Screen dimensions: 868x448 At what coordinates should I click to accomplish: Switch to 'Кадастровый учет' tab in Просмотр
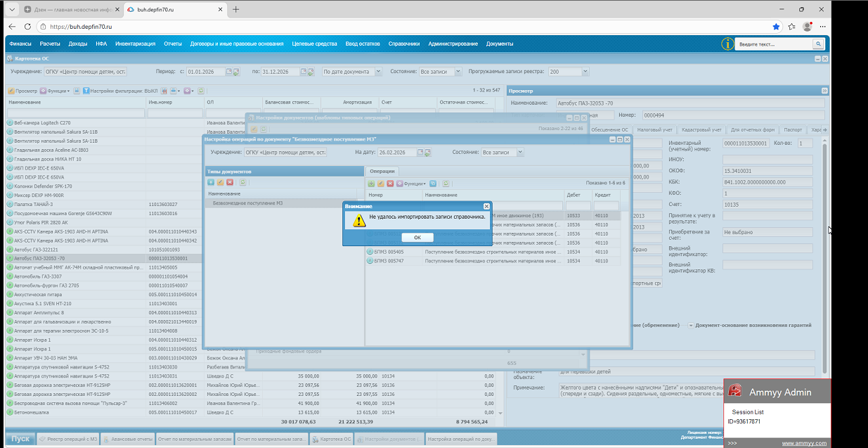(701, 130)
